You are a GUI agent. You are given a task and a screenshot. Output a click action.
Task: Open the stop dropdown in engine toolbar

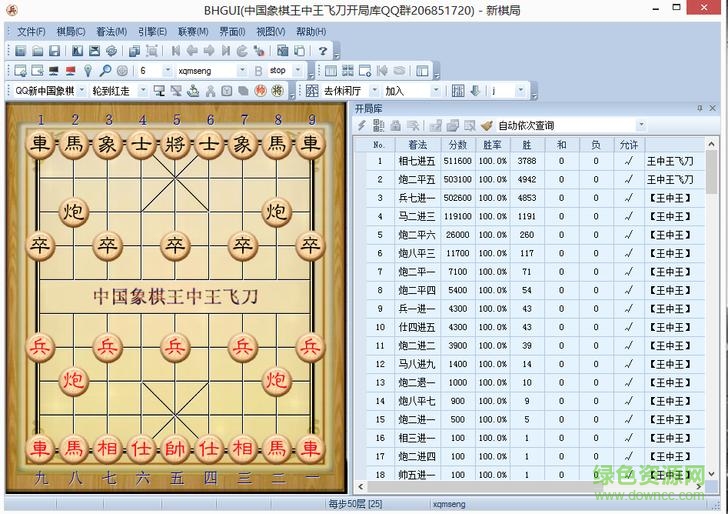(x=298, y=71)
